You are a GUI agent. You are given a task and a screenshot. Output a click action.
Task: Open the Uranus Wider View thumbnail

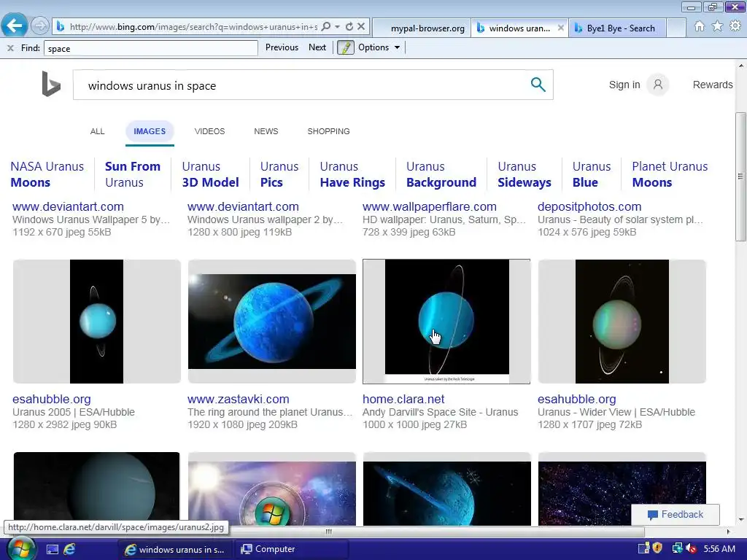coord(622,322)
